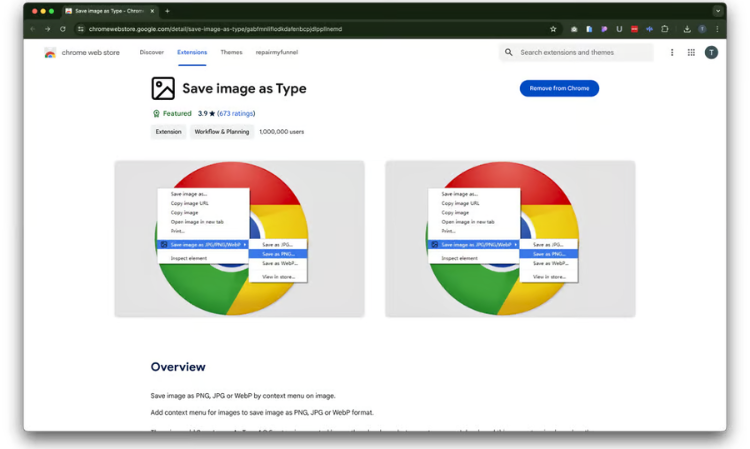Click the Save image as Type title
Viewport: 750px width, 449px height.
(x=244, y=88)
